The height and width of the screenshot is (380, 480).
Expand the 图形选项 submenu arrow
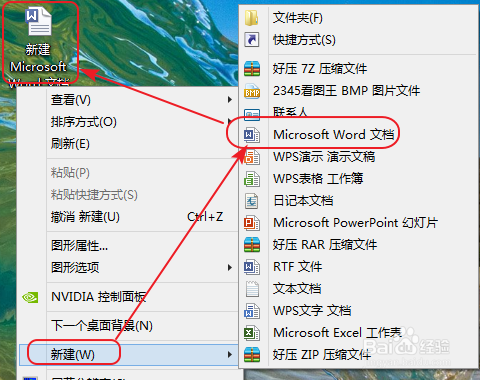(229, 267)
